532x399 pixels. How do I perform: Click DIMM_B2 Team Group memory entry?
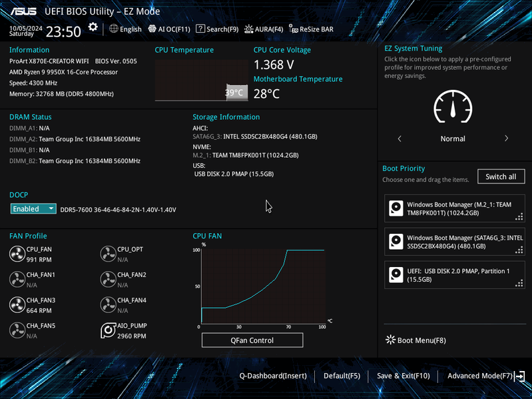click(x=75, y=161)
